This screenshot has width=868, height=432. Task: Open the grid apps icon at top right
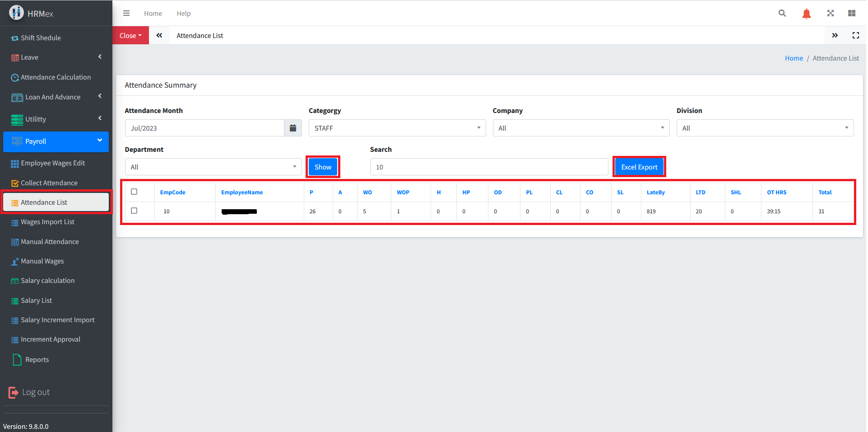tap(851, 14)
